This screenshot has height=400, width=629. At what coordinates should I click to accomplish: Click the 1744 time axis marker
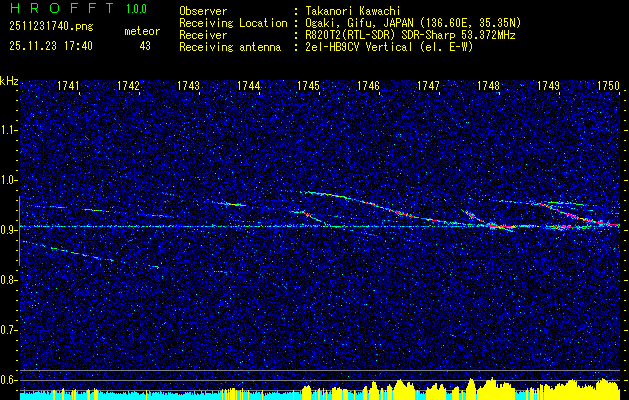pos(248,86)
